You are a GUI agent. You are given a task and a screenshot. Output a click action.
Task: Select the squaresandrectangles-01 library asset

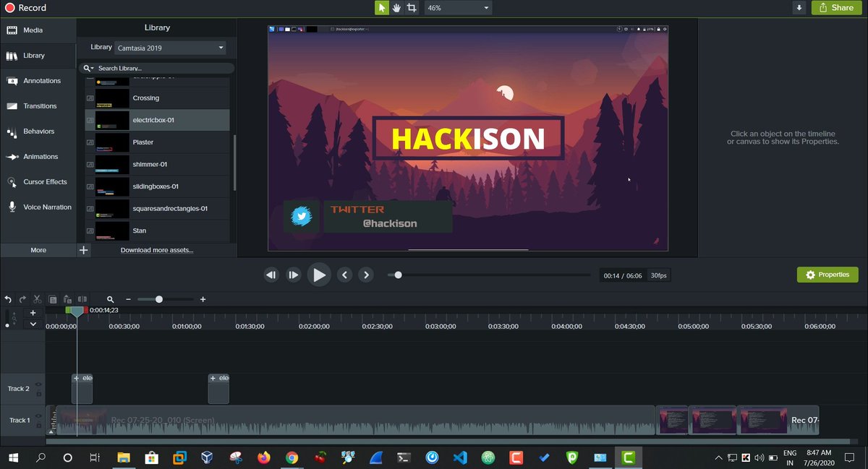pos(158,208)
